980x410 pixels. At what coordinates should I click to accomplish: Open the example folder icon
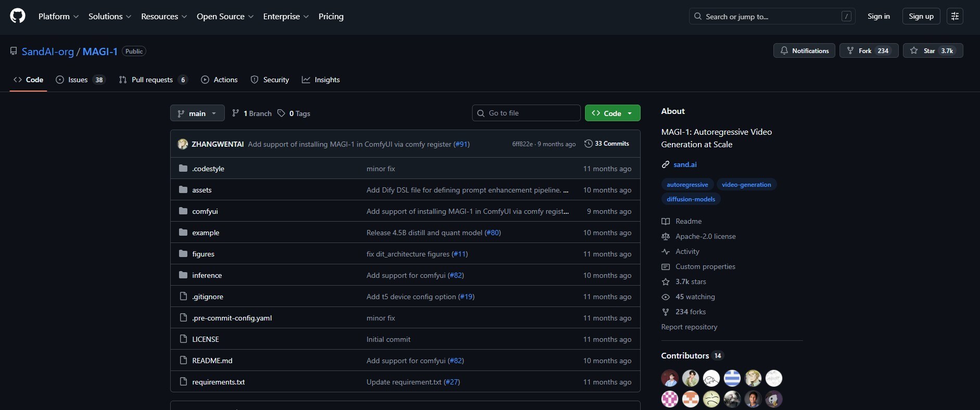click(x=183, y=232)
